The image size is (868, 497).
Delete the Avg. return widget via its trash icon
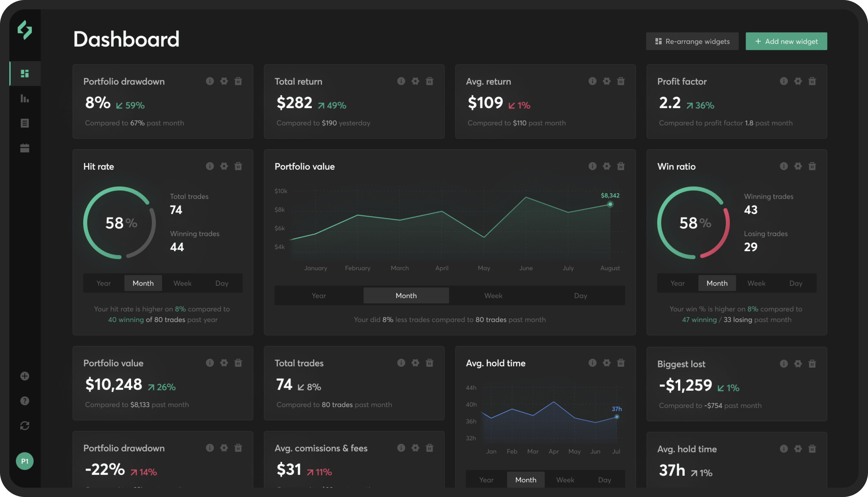(621, 81)
